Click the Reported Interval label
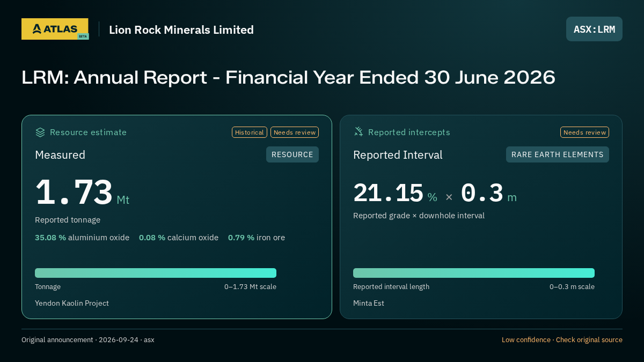Viewport: 644px width, 362px height. (398, 155)
